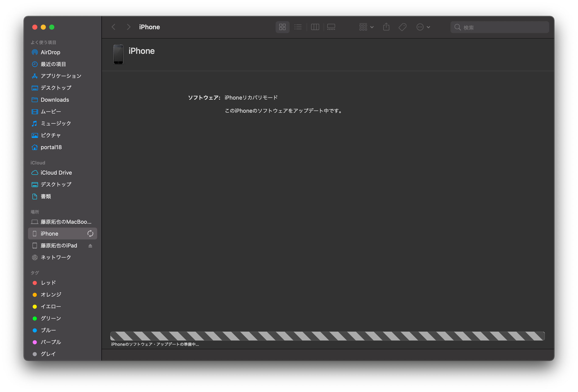The image size is (578, 392).
Task: Eject 藤原拓也のiPad from the sidebar
Action: pos(90,245)
